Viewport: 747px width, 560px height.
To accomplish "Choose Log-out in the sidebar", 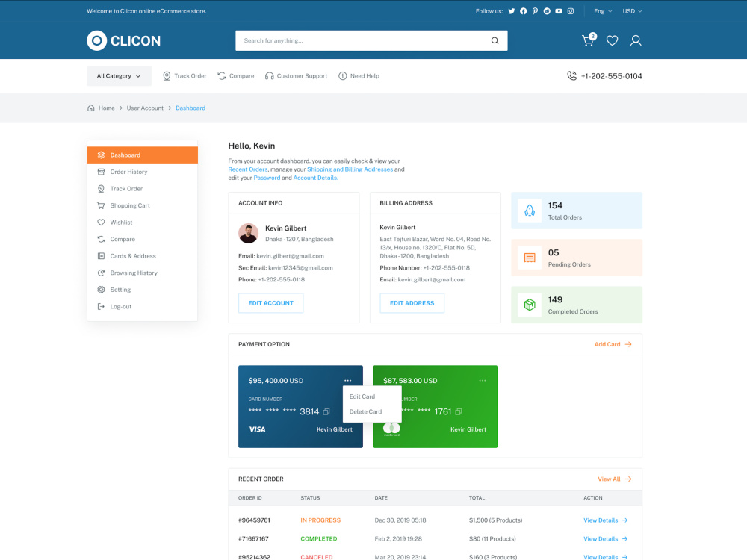I will pyautogui.click(x=142, y=306).
